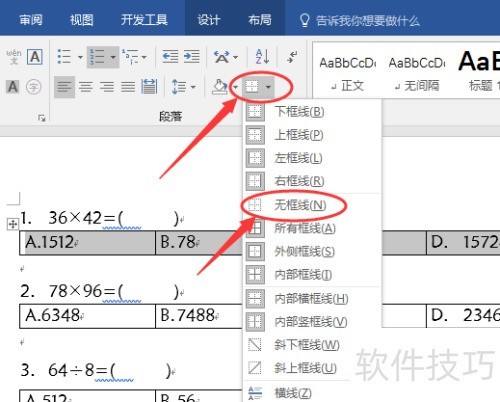The height and width of the screenshot is (402, 500).
Task: Toggle show/hide paragraph marks icon
Action: coord(292,57)
